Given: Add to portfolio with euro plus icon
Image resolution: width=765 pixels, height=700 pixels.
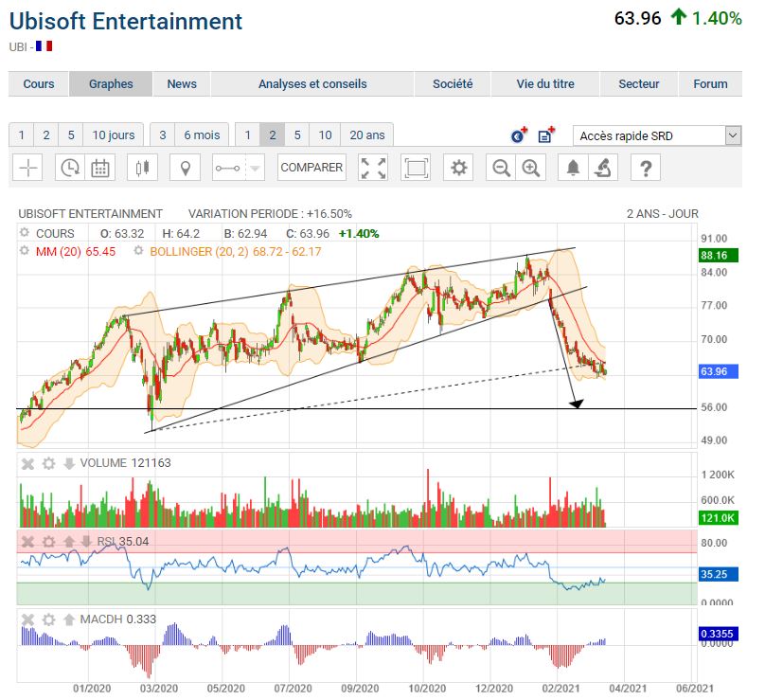Looking at the screenshot, I should [520, 135].
